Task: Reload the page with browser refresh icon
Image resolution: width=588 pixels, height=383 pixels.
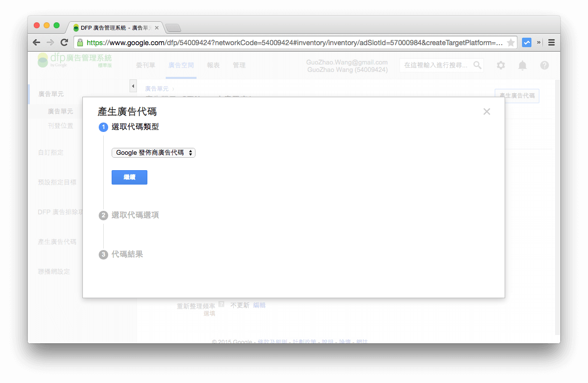Action: (64, 42)
